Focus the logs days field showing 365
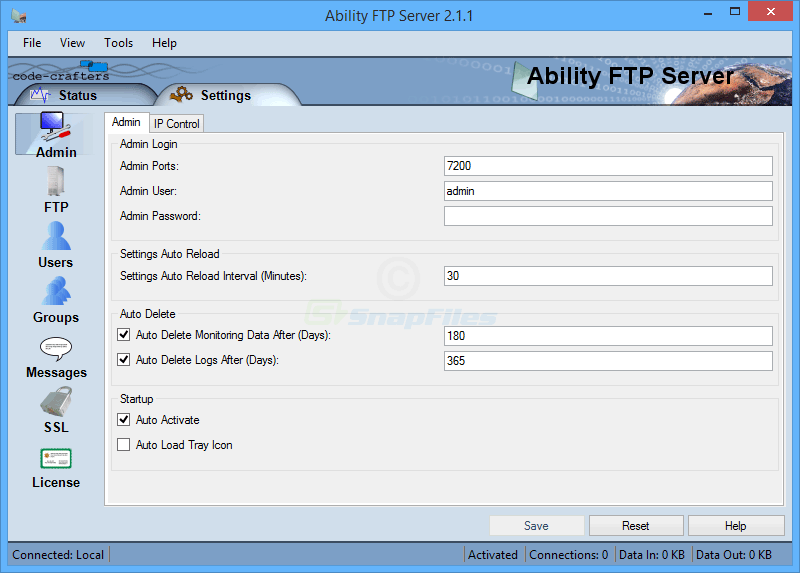Screen dimensions: 800x573 pos(608,361)
